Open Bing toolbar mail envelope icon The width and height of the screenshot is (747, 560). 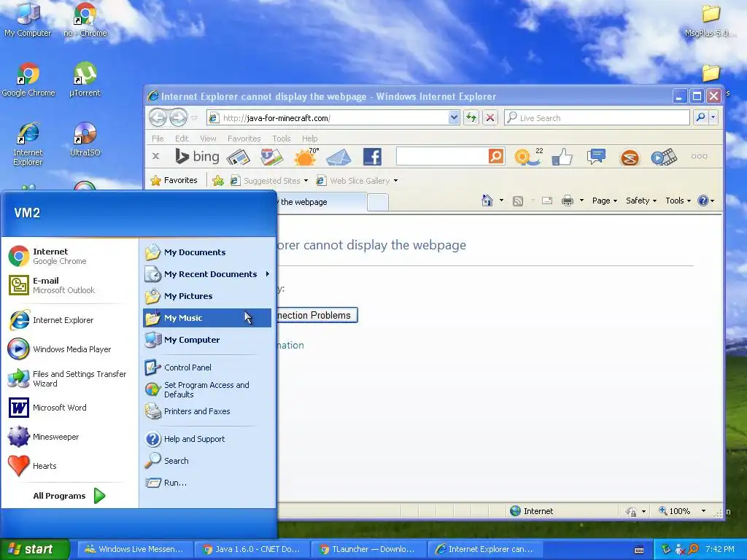point(338,157)
